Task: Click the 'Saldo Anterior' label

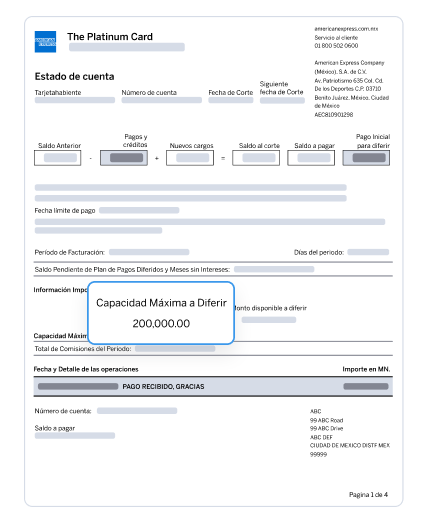Action: click(59, 146)
